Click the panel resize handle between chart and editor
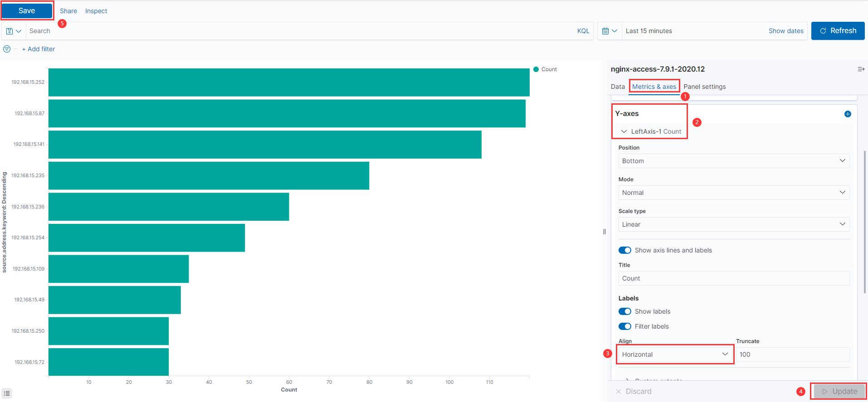 605,232
